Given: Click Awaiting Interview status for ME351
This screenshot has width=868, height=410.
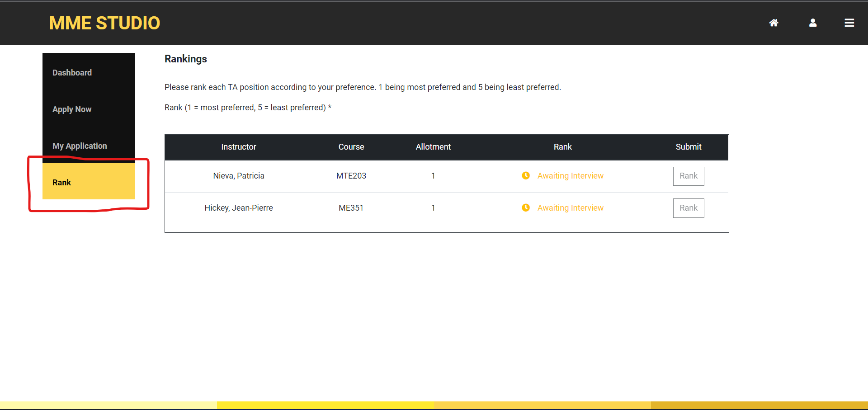Looking at the screenshot, I should 570,208.
